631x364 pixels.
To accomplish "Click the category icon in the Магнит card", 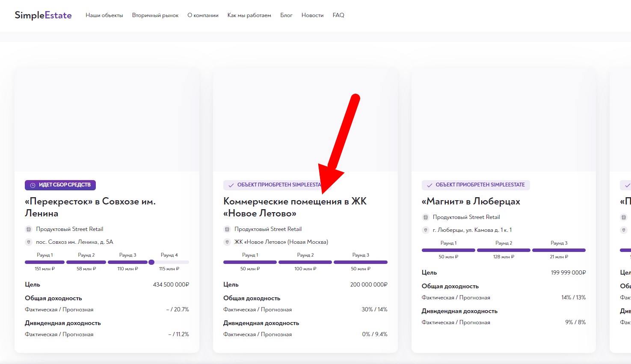I will point(426,217).
